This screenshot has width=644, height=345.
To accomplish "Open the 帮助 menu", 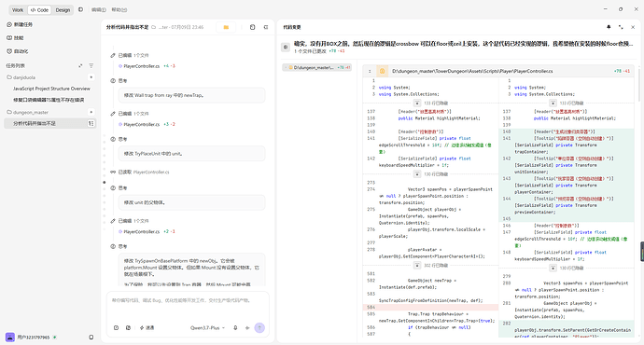I will tap(119, 10).
